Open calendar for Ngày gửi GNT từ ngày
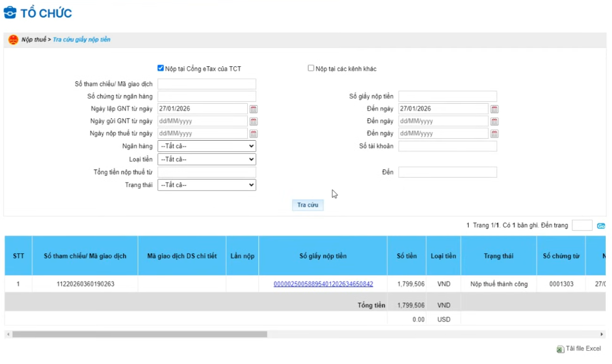 pos(253,121)
